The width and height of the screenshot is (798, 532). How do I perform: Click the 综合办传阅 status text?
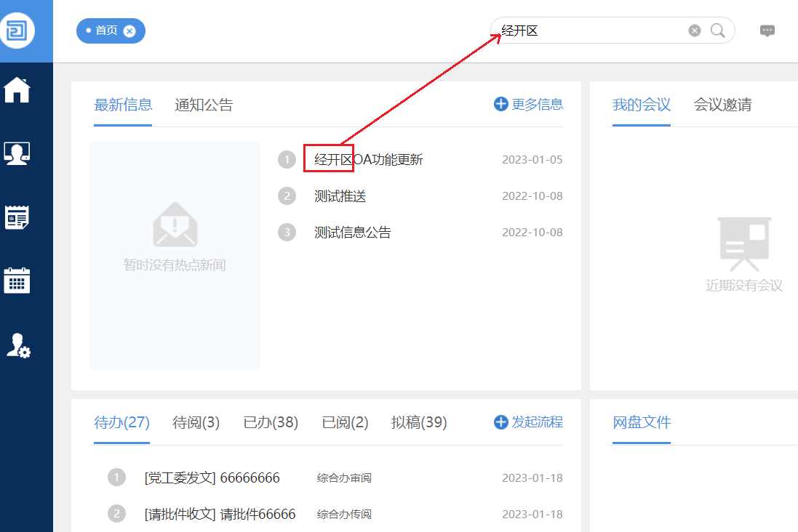tap(344, 515)
